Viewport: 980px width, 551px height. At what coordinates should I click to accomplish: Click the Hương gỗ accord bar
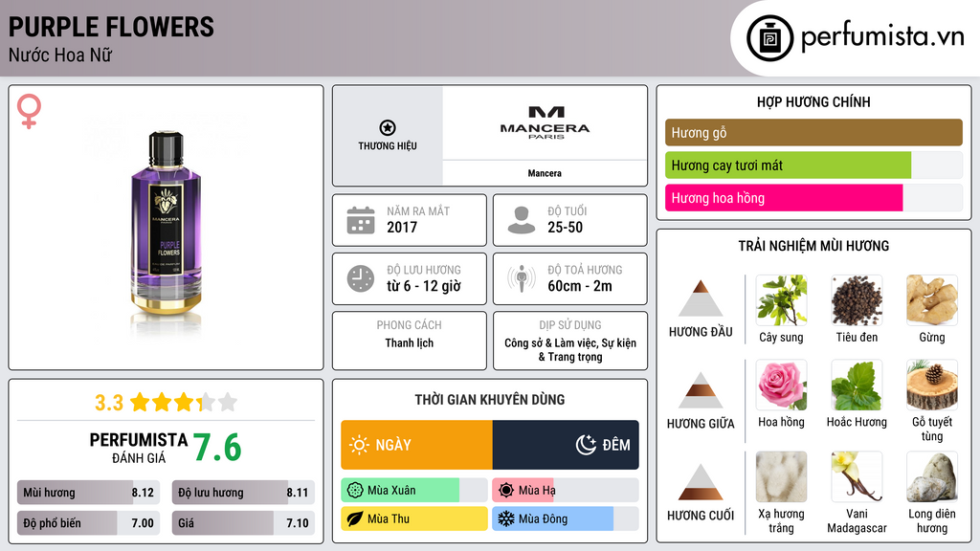[x=813, y=133]
